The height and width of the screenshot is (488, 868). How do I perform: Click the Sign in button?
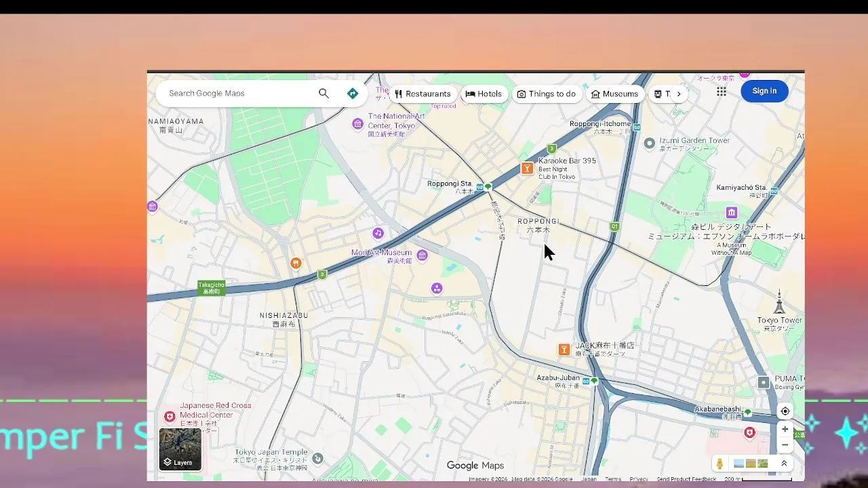coord(764,91)
